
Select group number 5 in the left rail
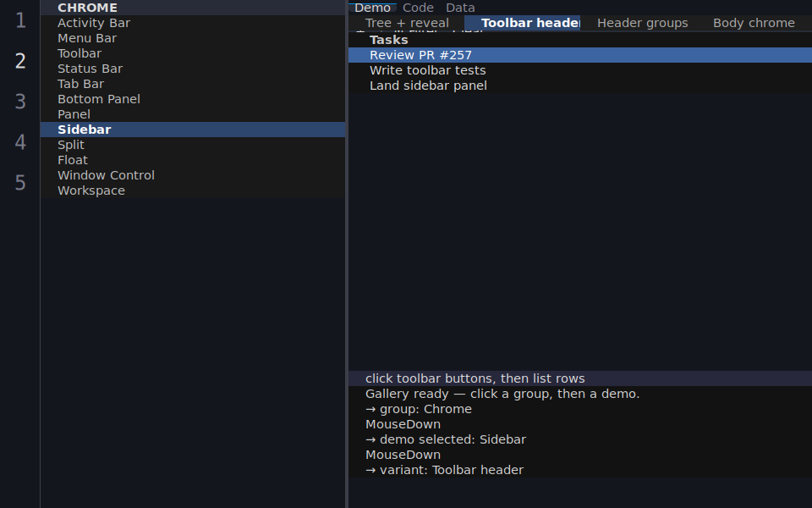point(20,183)
